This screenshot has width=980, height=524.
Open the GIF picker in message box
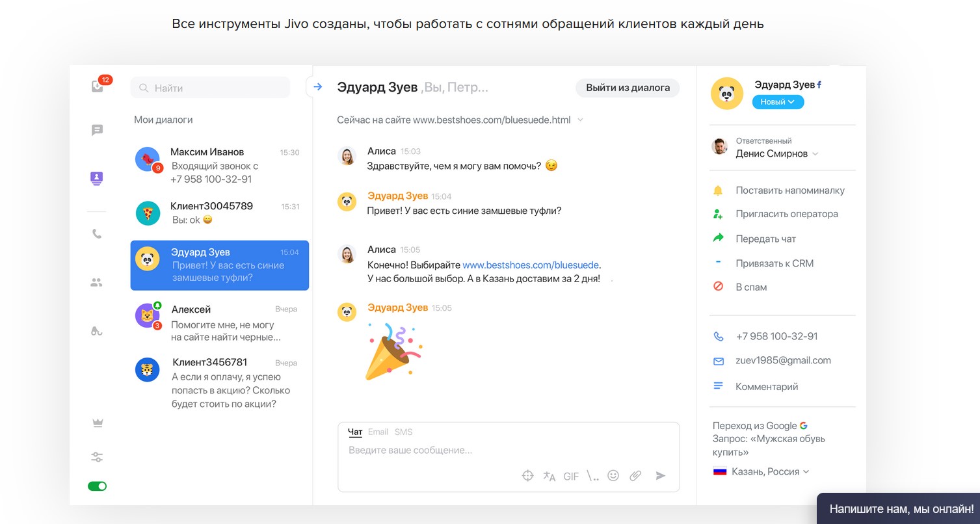[571, 477]
